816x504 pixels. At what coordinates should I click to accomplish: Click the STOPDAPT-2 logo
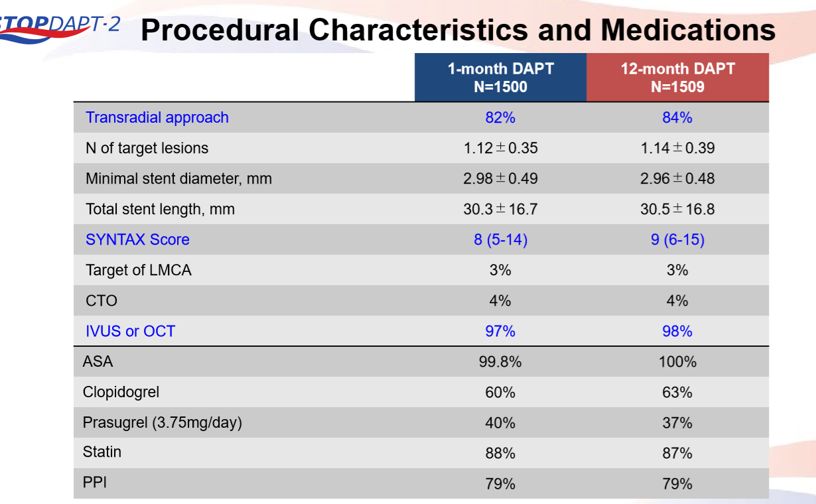(60, 27)
